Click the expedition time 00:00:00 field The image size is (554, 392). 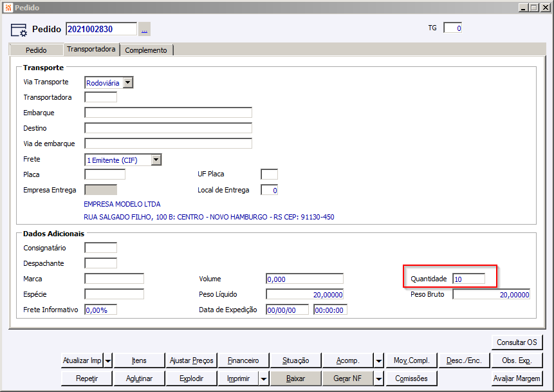click(330, 310)
